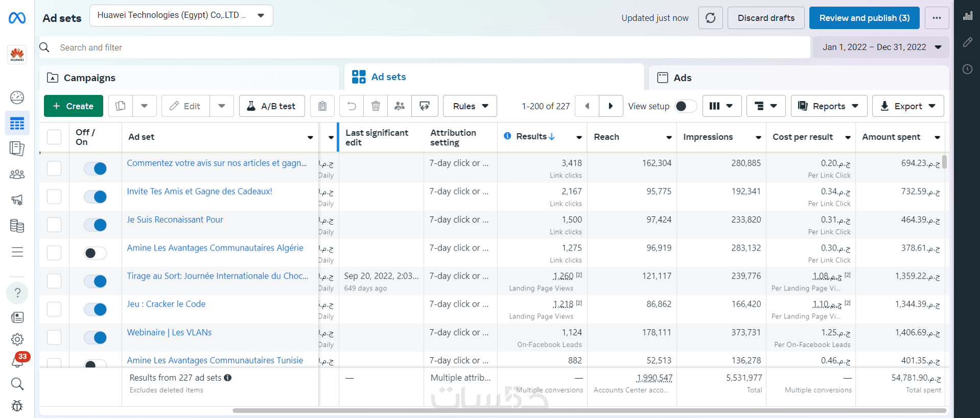This screenshot has width=980, height=418.
Task: Switch to the Campaigns tab
Action: (189, 78)
